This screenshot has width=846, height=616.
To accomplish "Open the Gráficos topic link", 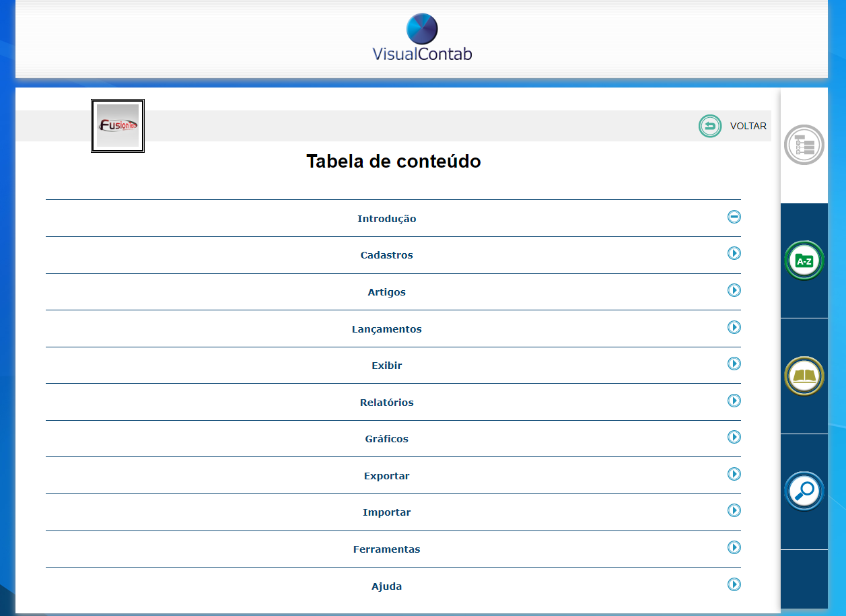I will point(386,439).
